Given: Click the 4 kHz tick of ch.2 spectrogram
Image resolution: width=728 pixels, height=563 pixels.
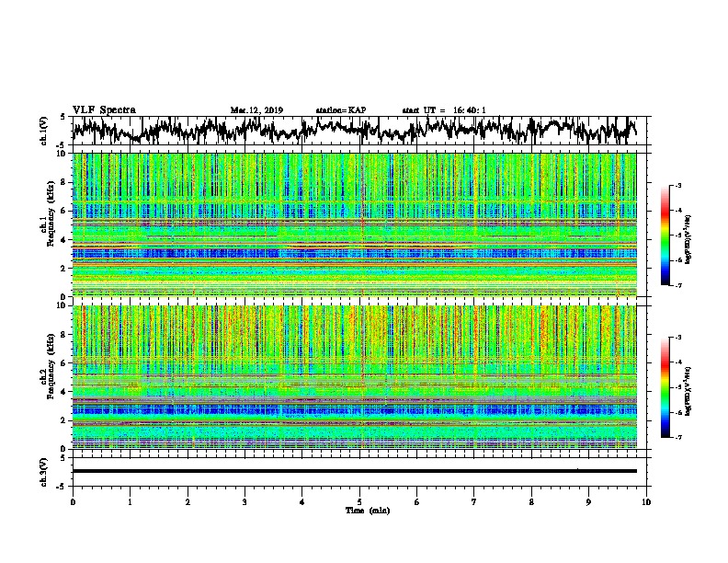Looking at the screenshot, I should 65,392.
